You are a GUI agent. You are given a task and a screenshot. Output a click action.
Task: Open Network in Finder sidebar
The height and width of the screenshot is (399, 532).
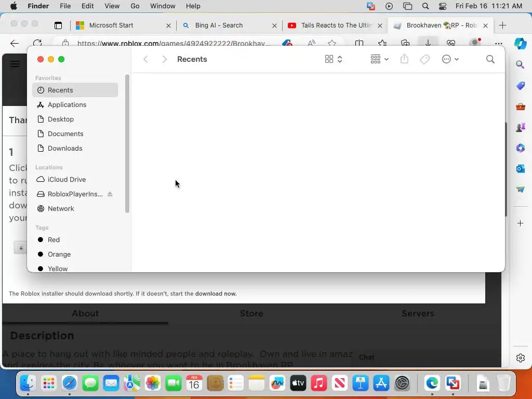click(75, 208)
